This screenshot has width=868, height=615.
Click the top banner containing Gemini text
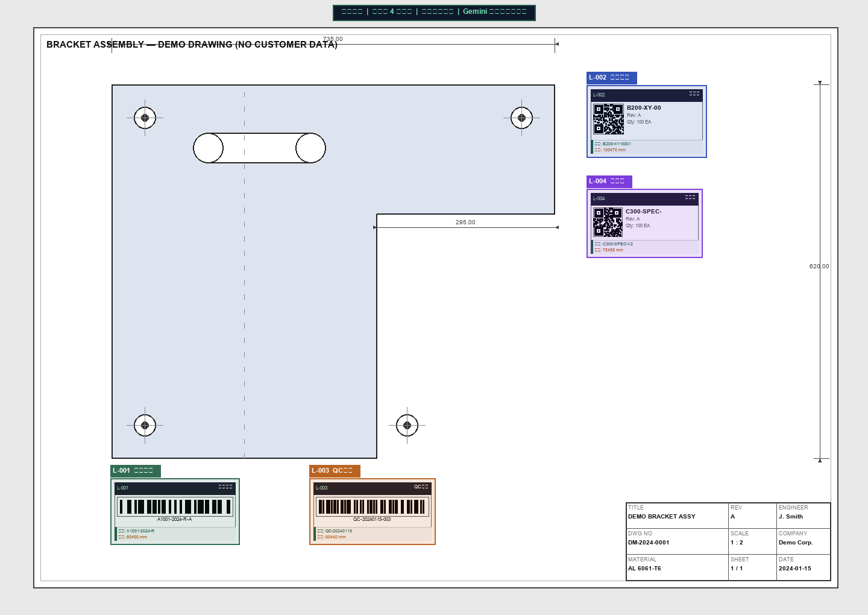tap(434, 12)
